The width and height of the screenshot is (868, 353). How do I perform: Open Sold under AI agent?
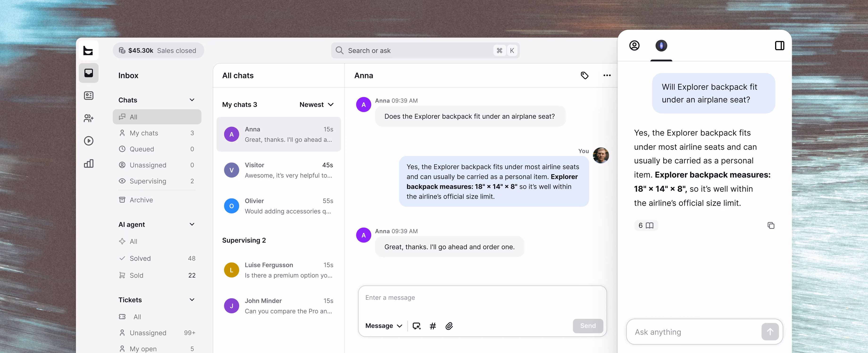[157, 275]
